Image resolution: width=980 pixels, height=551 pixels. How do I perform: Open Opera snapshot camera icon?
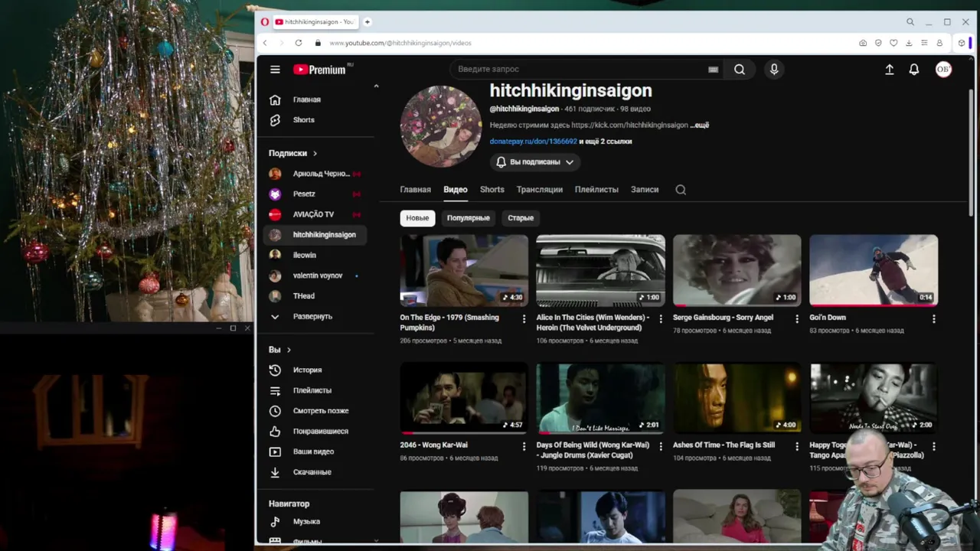point(863,43)
